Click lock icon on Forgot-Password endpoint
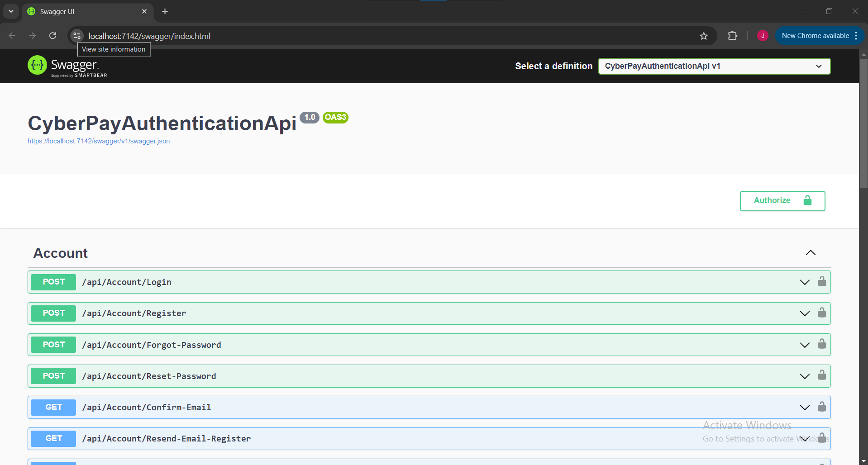This screenshot has width=868, height=465. tap(822, 344)
